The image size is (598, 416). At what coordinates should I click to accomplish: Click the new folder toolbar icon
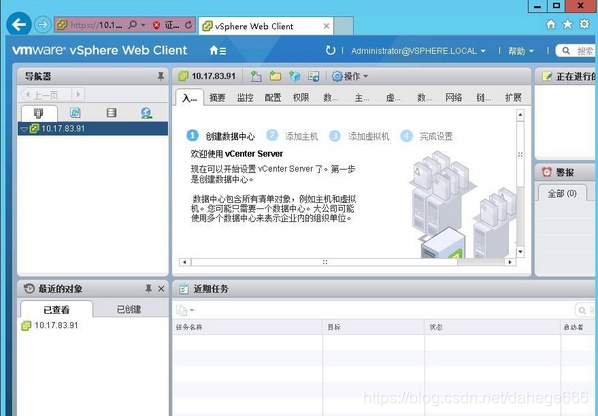click(275, 76)
